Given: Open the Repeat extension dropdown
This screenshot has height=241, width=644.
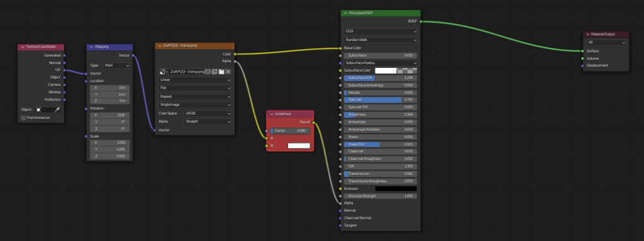Looking at the screenshot, I should click(x=195, y=97).
